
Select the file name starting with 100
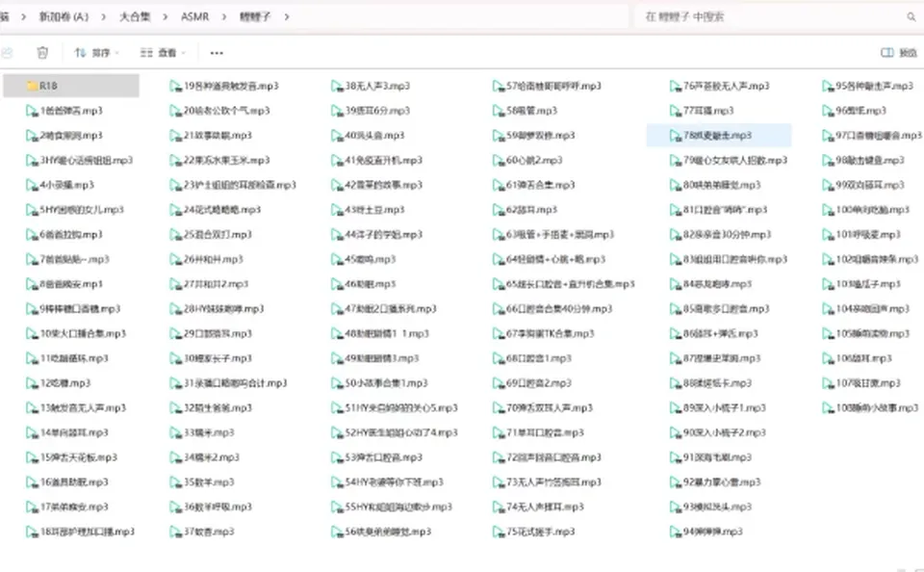click(873, 210)
